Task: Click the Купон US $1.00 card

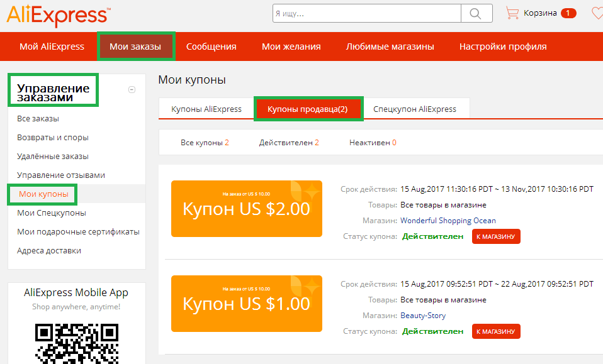Action: [247, 303]
